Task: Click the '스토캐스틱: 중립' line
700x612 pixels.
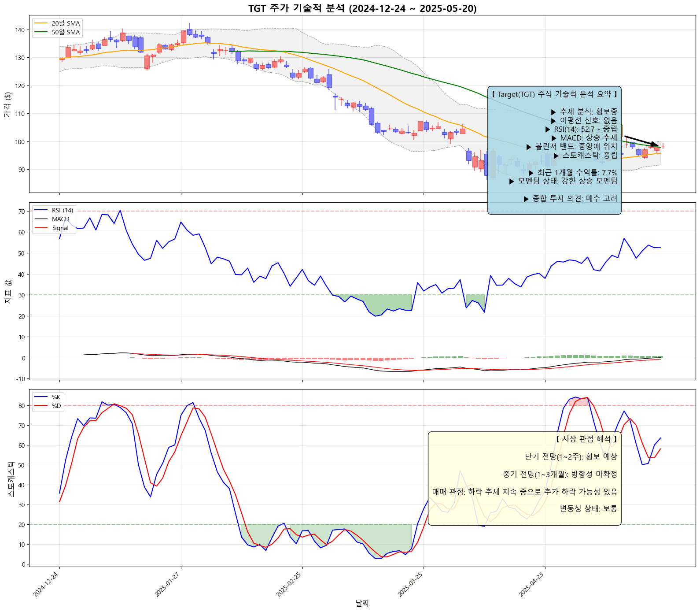Action: point(585,155)
